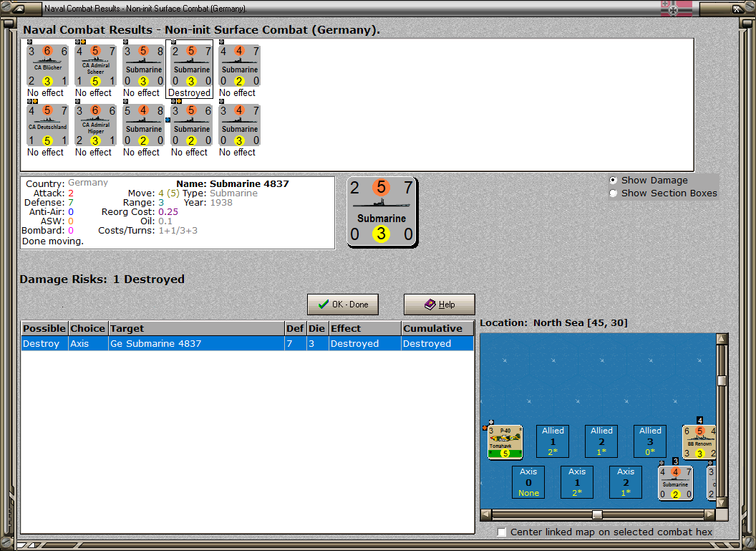Click the large Submarine unit preview counter

point(382,212)
